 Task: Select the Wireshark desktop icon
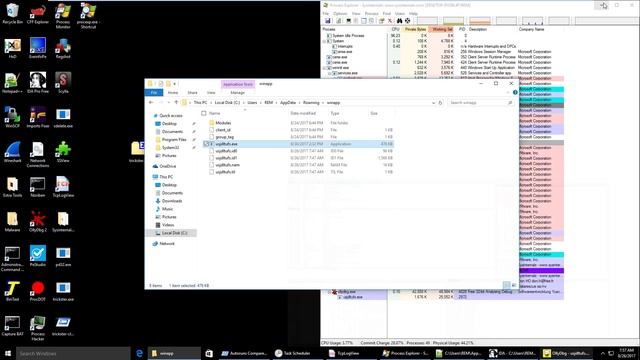(13, 152)
